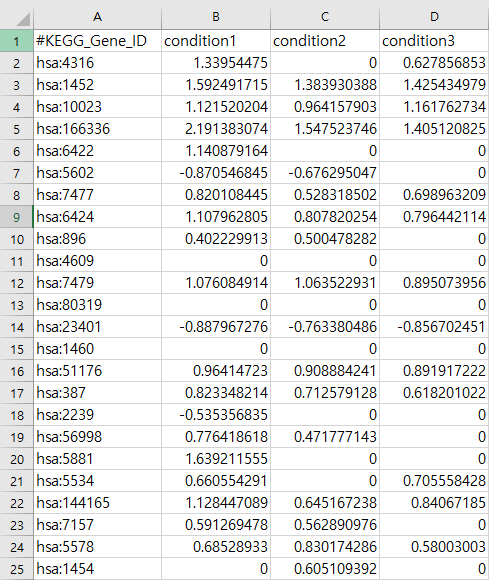Click the condition3 header cell
This screenshot has height=580, width=489.
pyautogui.click(x=434, y=41)
